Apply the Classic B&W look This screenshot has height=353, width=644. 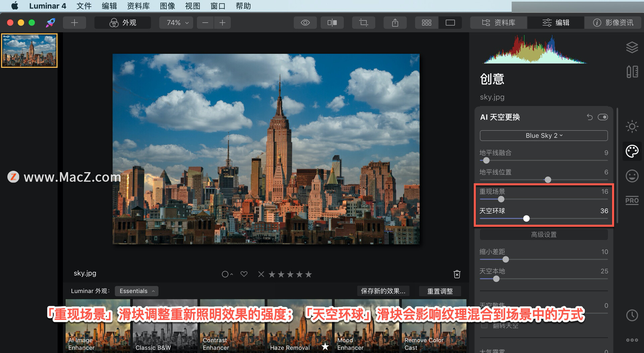[165, 326]
